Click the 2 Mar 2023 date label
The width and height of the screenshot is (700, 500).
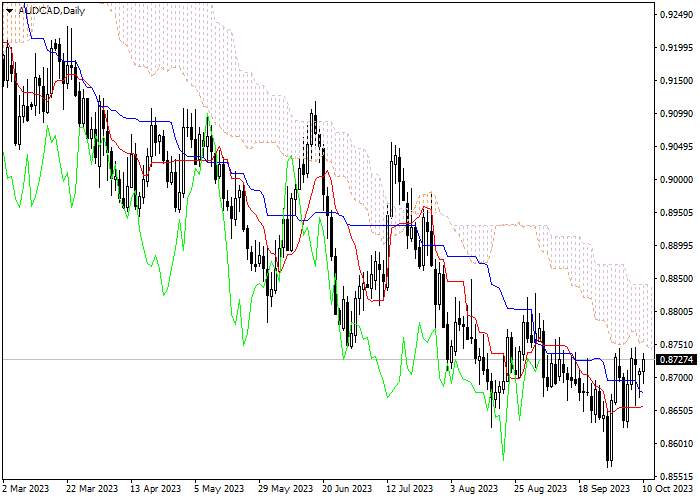pos(26,488)
